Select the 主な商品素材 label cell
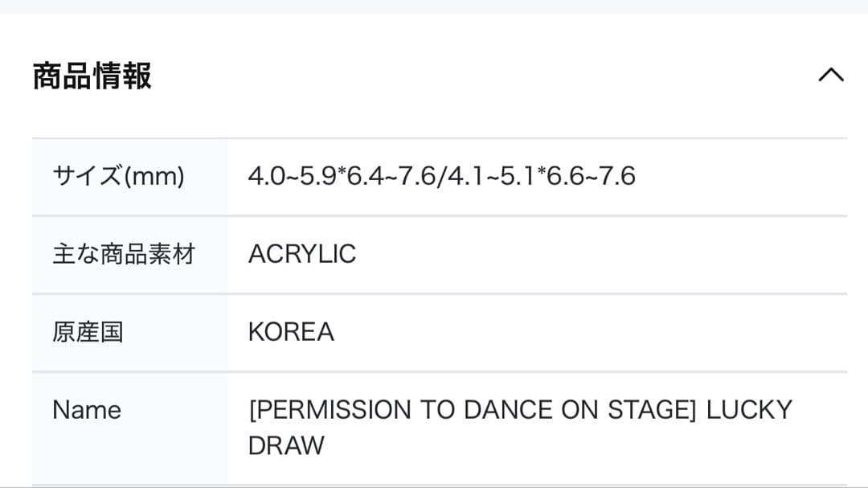Screen dimensions: 868x488 [x=124, y=254]
